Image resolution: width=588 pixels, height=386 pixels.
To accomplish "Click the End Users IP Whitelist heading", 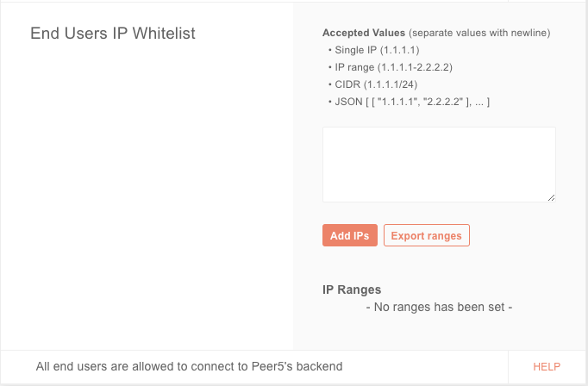I will [x=113, y=34].
